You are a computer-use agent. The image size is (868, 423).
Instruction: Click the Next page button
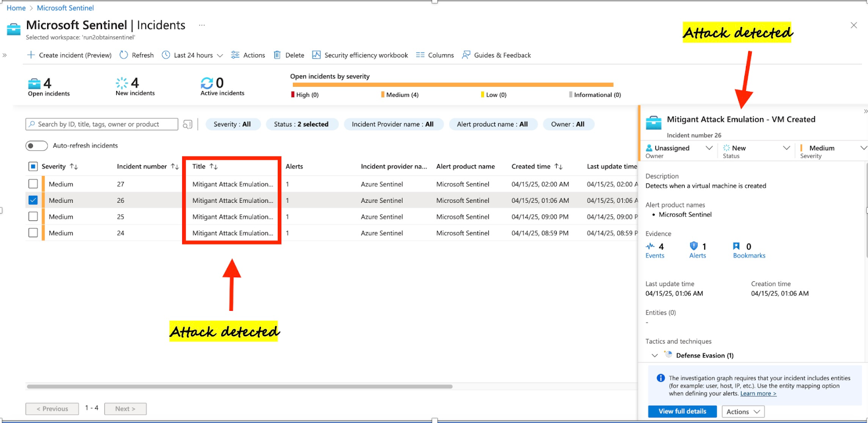coord(125,409)
